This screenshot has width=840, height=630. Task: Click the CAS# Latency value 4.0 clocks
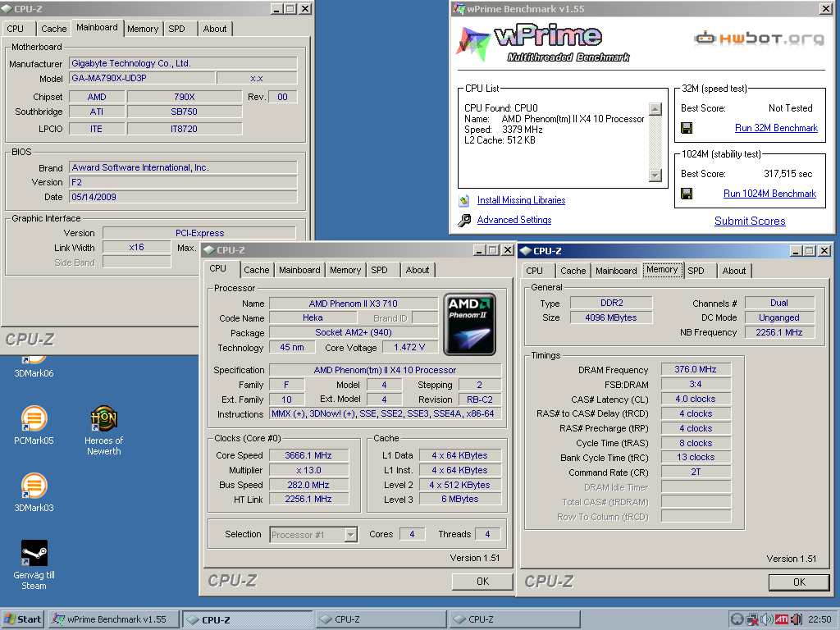[x=696, y=399]
